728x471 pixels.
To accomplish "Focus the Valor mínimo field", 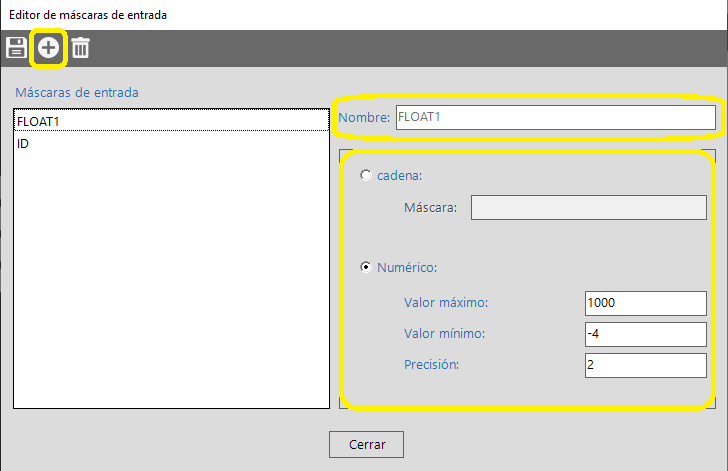I will (645, 334).
